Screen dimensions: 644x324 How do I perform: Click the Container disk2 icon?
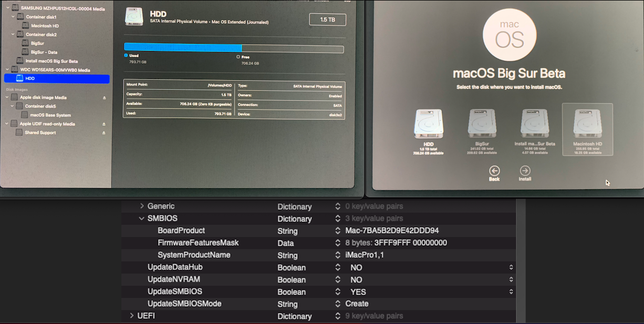(x=20, y=34)
